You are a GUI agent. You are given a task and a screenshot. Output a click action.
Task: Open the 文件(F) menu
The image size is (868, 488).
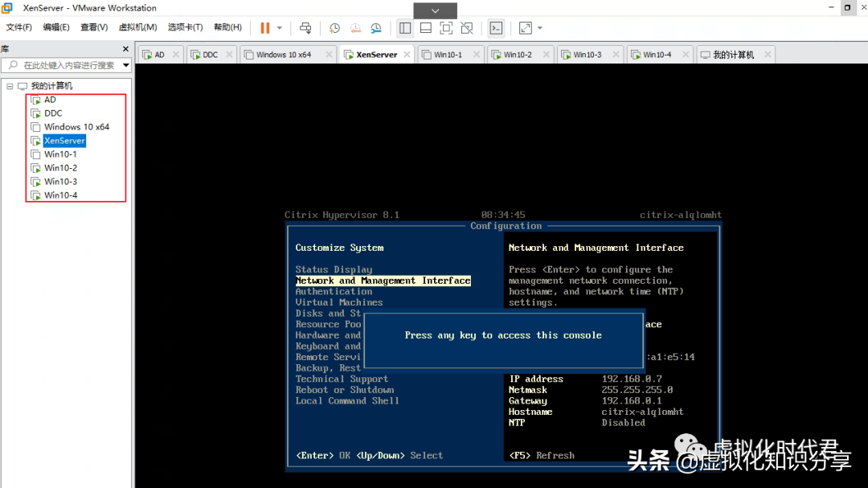[x=18, y=27]
